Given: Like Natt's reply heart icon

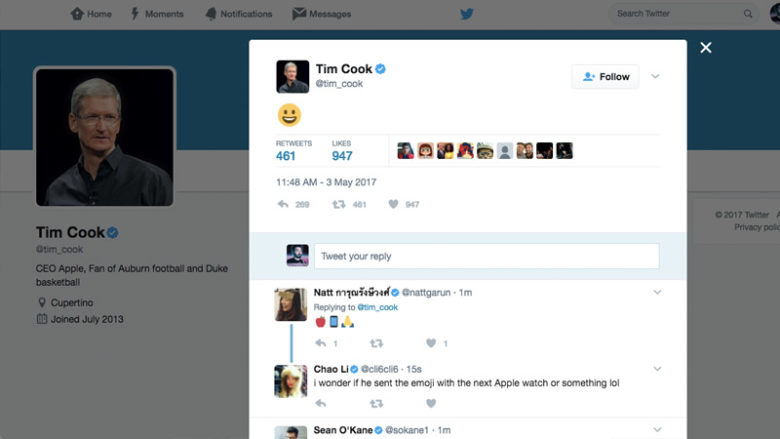Looking at the screenshot, I should point(431,343).
